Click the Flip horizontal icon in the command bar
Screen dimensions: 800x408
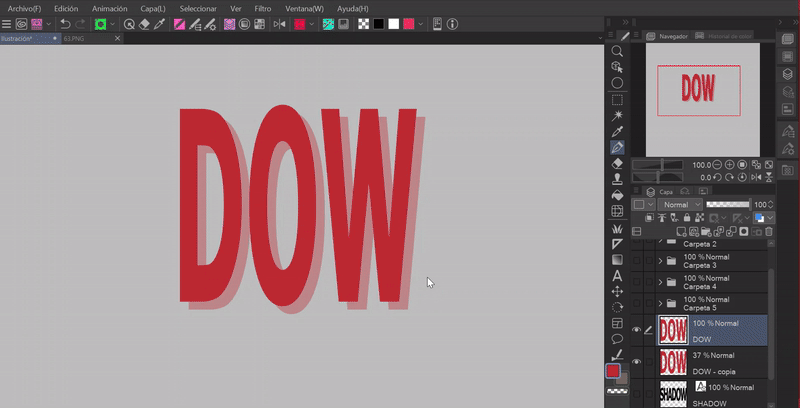(279, 24)
